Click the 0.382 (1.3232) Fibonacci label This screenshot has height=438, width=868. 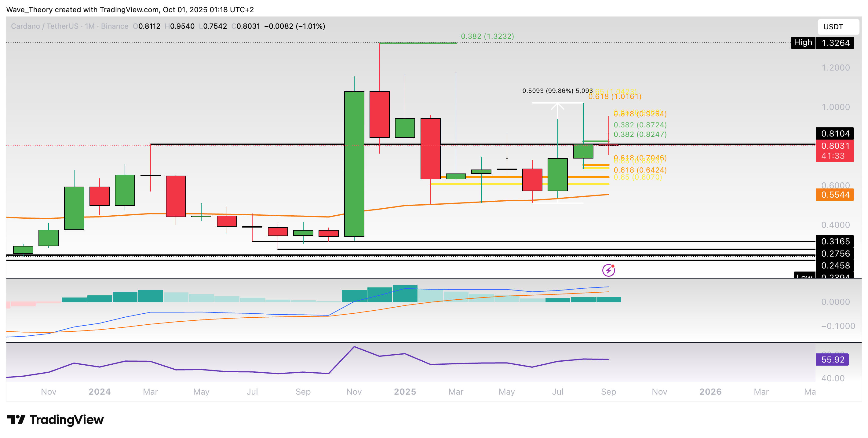(x=487, y=36)
